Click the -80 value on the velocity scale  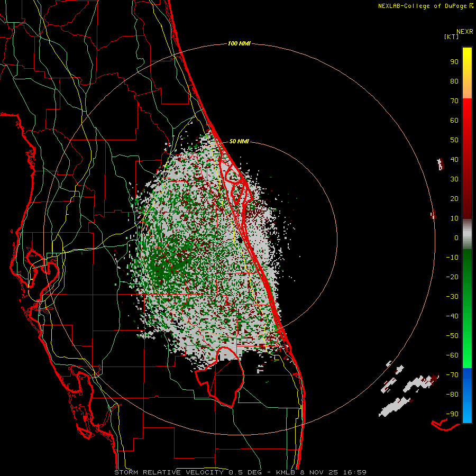452,395
